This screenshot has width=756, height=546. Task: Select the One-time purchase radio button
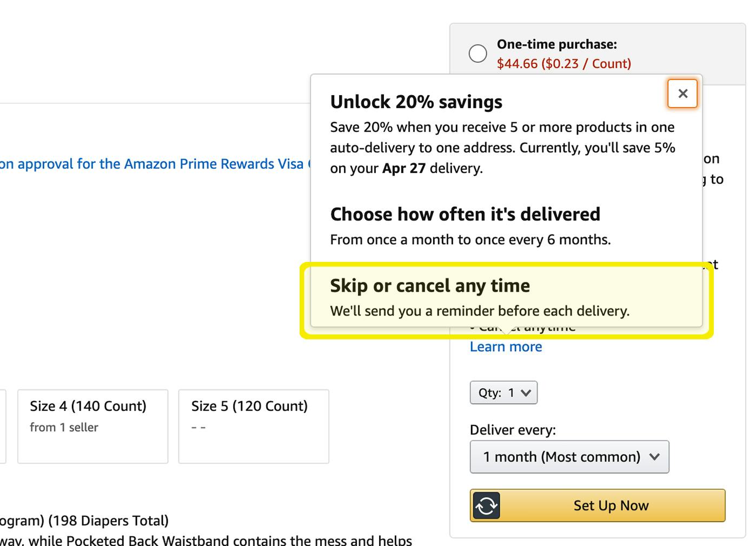478,54
